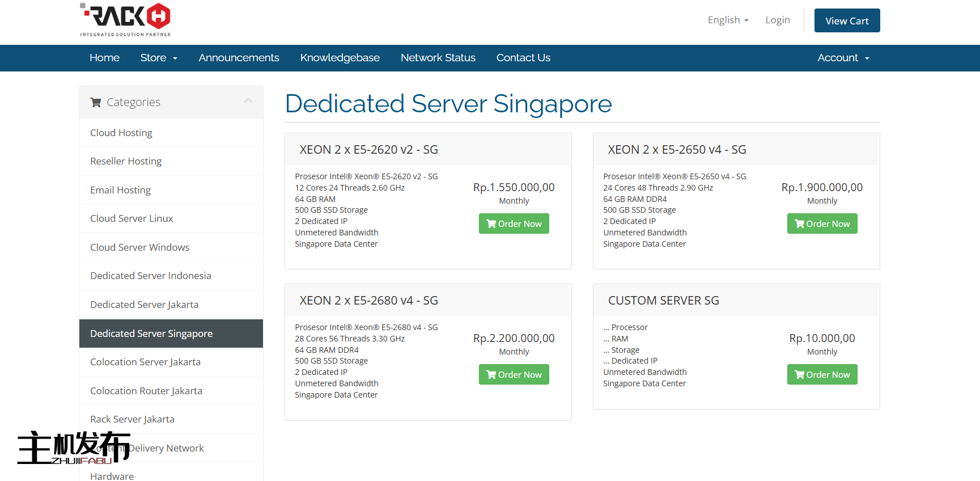The image size is (980, 481).
Task: Check the Network Status page
Action: click(438, 58)
